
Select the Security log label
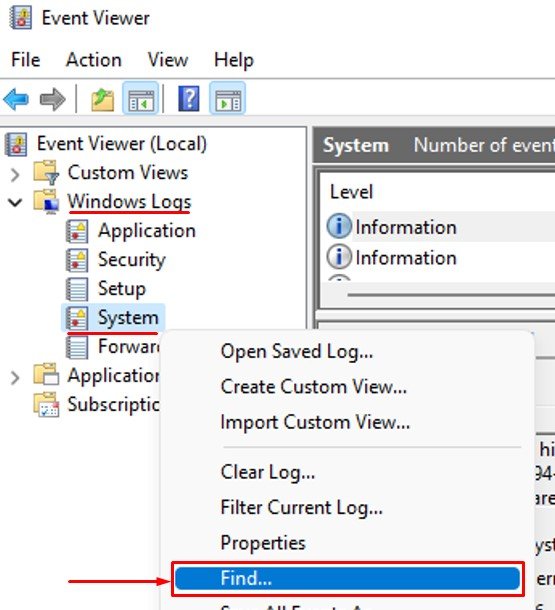(x=132, y=260)
